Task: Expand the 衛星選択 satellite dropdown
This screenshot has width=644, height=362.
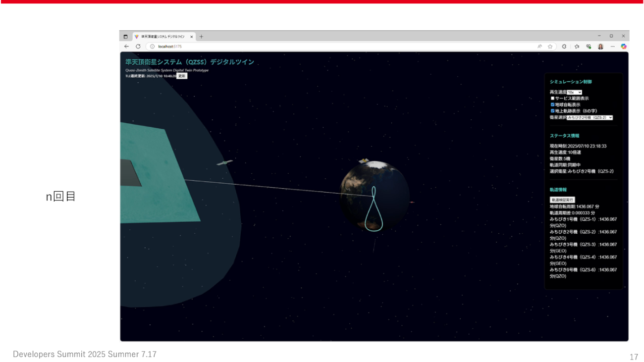Action: point(590,118)
